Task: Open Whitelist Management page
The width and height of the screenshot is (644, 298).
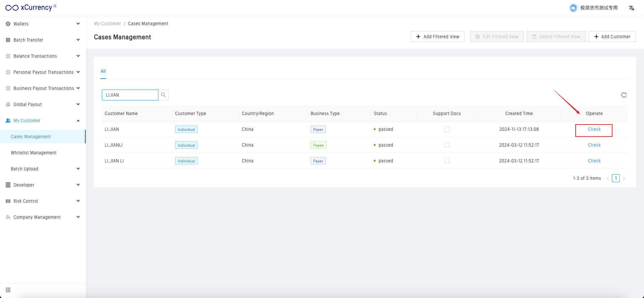Action: [x=34, y=153]
